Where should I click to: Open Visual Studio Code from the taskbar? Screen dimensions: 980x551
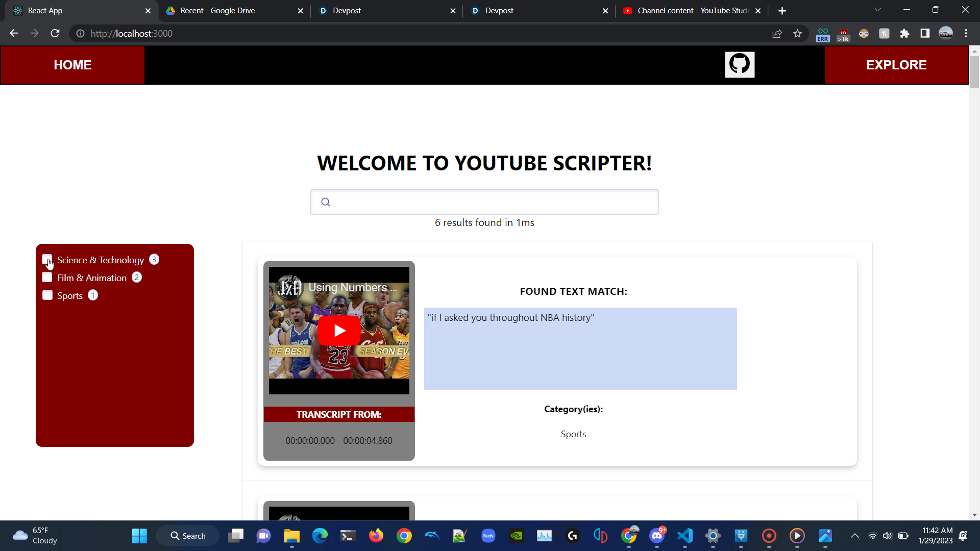pos(685,536)
